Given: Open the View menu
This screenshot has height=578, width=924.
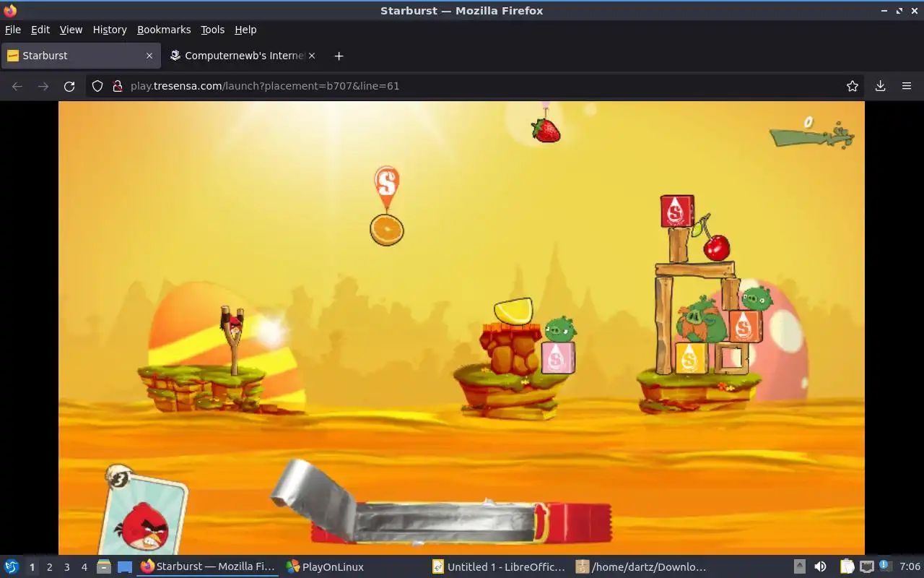Looking at the screenshot, I should [x=71, y=30].
